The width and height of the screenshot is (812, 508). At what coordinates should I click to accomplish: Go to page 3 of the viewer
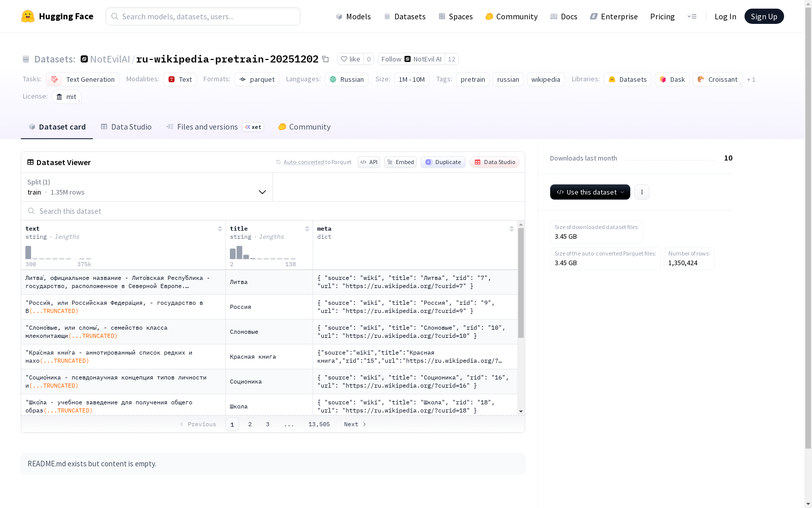[267, 424]
